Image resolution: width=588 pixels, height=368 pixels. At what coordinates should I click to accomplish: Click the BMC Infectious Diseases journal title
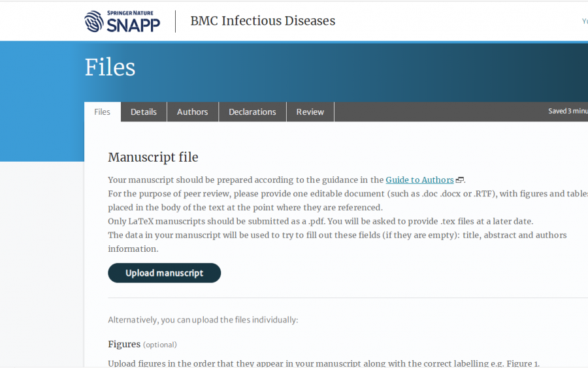click(263, 21)
